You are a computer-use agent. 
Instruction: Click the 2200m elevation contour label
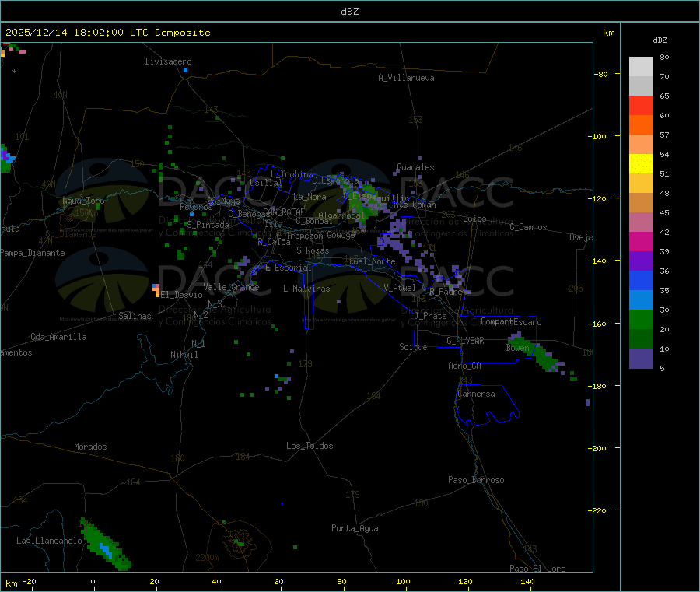(207, 558)
